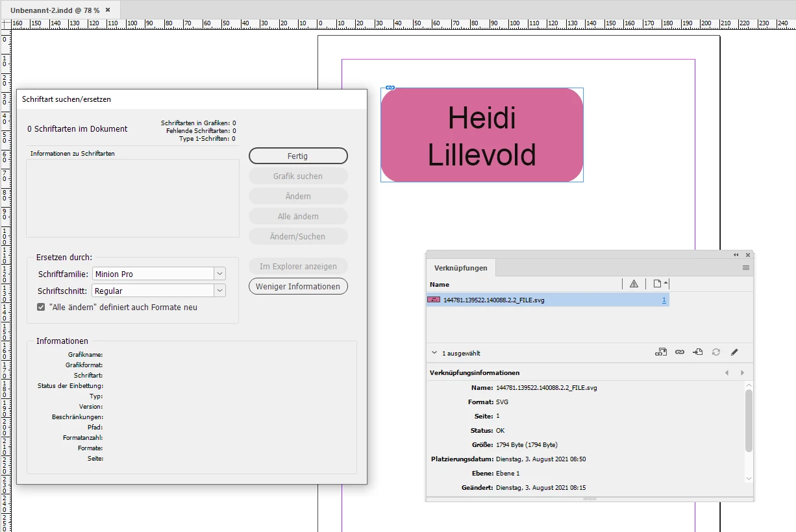Click the Im Explorer anzeigen button
Image resolution: width=796 pixels, height=532 pixels.
(298, 266)
